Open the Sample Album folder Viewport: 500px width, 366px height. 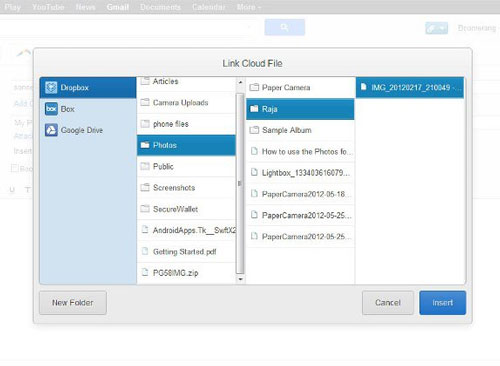point(300,130)
